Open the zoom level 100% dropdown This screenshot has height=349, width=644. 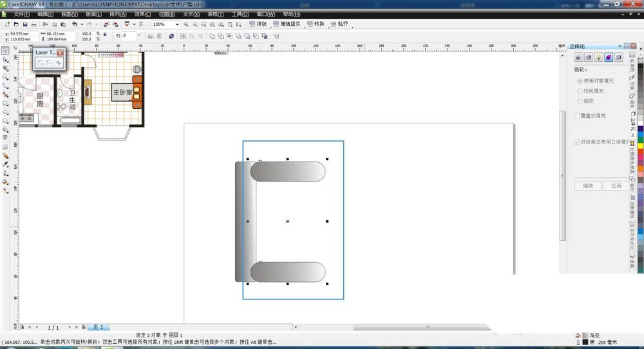point(177,24)
